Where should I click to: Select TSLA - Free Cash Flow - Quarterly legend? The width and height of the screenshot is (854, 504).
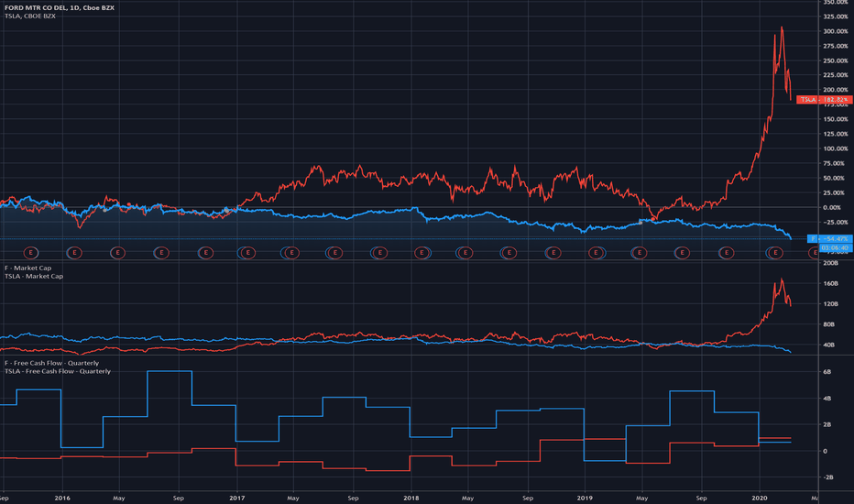(x=57, y=371)
